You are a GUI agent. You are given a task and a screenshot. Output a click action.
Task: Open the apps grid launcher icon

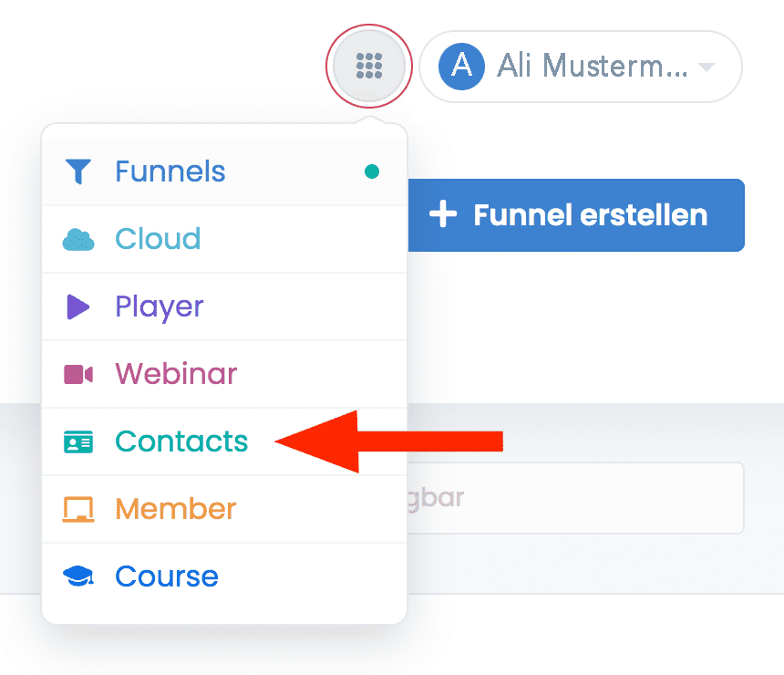(x=369, y=66)
